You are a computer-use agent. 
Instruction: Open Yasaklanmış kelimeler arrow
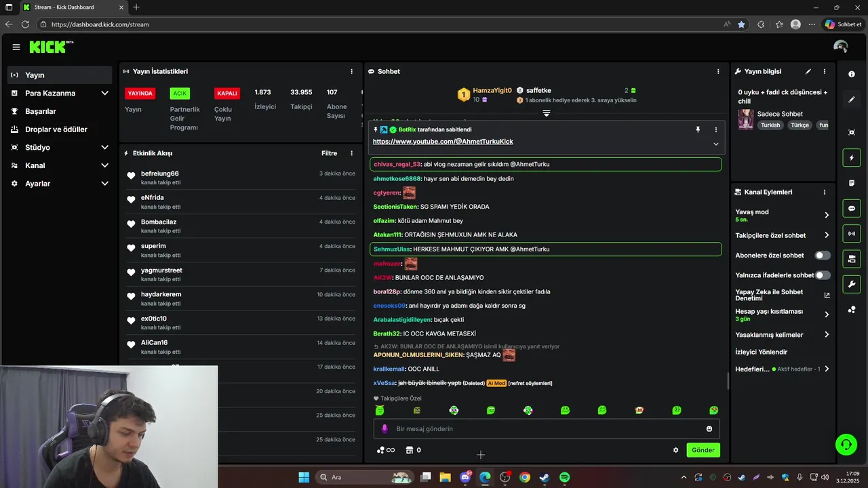tap(827, 335)
